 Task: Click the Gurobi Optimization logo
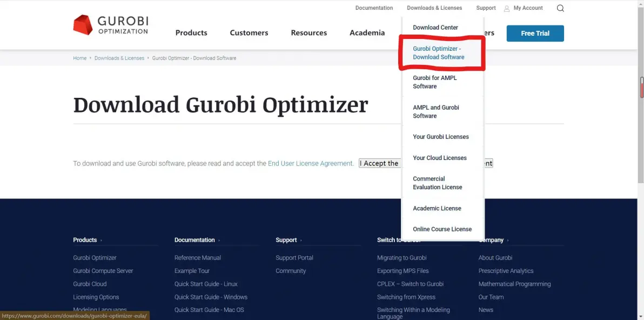pos(110,25)
